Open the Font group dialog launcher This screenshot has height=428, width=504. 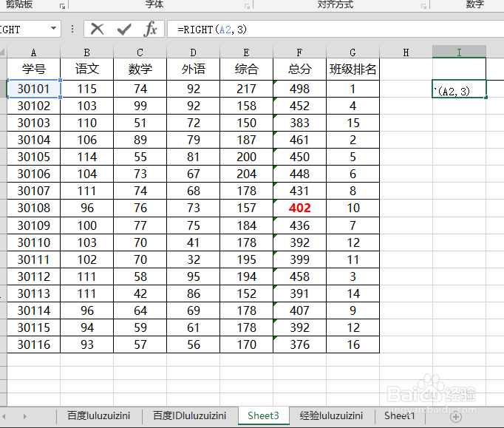(x=247, y=6)
